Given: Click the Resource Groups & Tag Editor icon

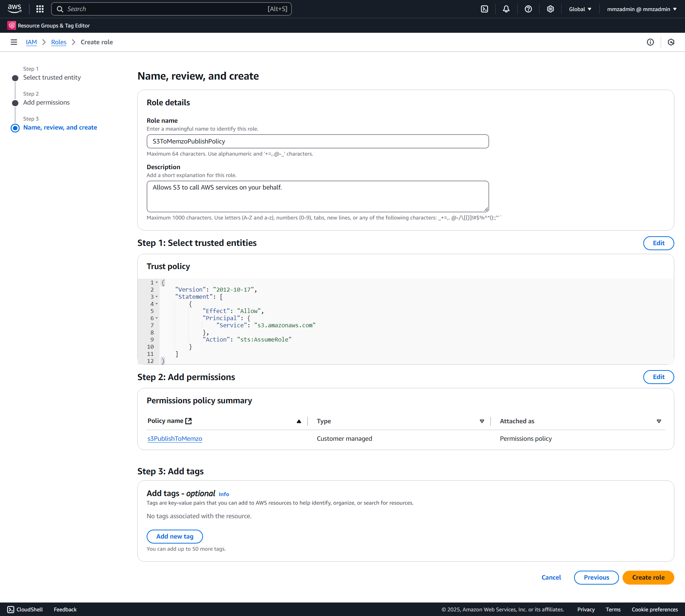Looking at the screenshot, I should click(12, 26).
